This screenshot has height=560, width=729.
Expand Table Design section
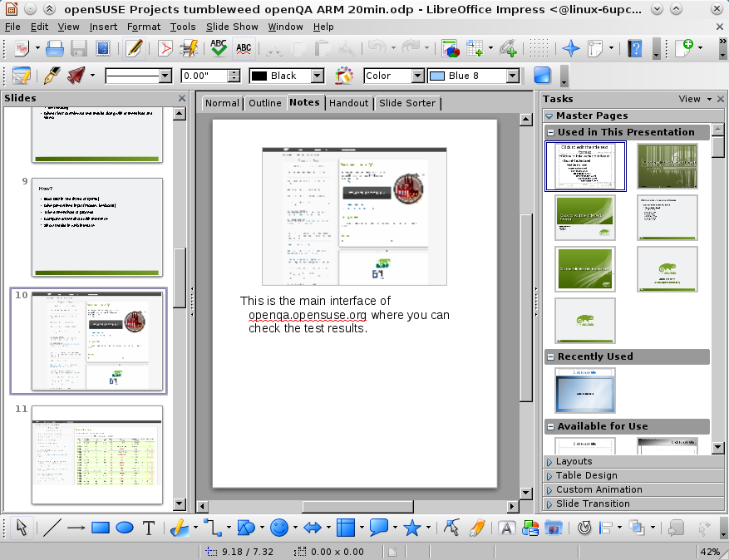633,475
